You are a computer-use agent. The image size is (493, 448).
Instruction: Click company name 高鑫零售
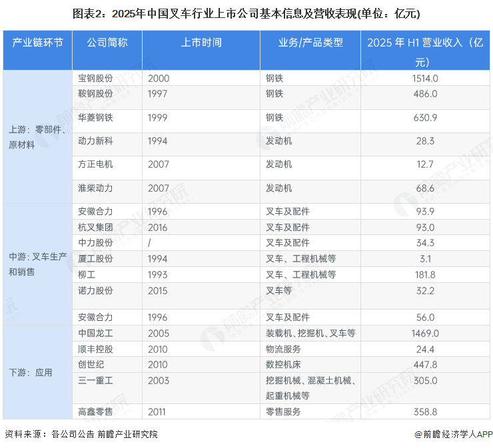(95, 412)
